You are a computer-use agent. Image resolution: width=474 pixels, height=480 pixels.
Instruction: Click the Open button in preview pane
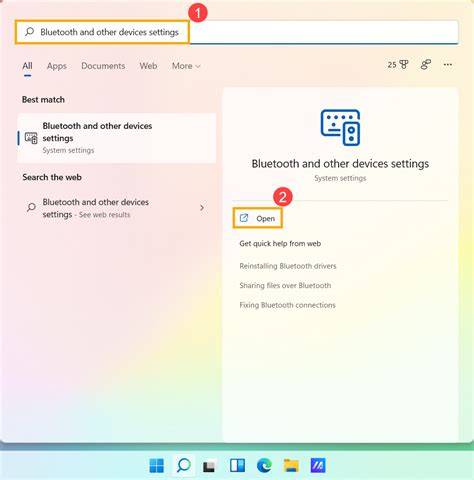(258, 218)
